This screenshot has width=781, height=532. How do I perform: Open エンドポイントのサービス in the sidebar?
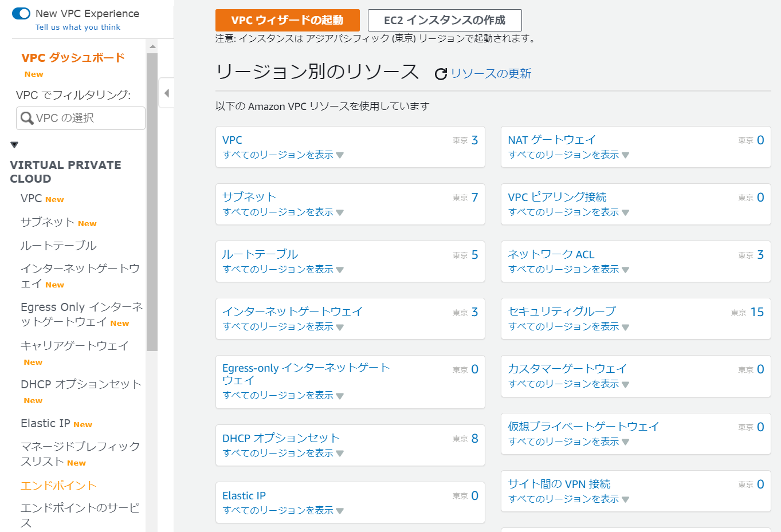80,515
